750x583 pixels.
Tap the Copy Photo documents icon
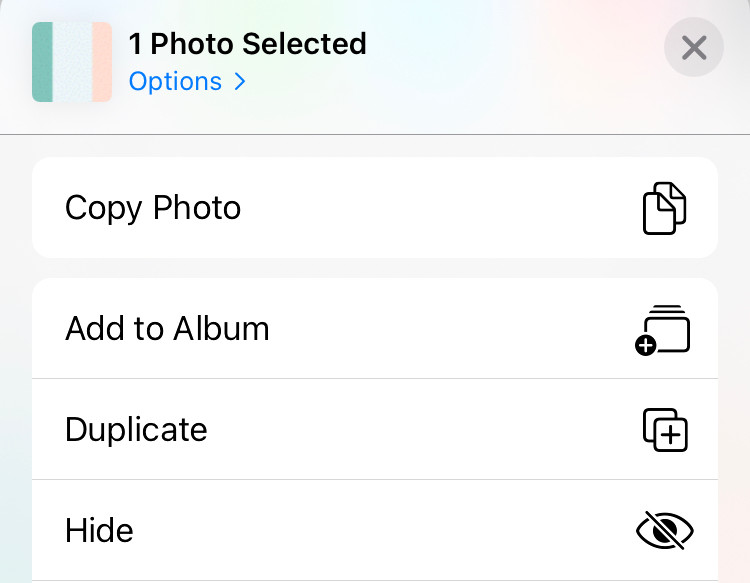pyautogui.click(x=664, y=208)
